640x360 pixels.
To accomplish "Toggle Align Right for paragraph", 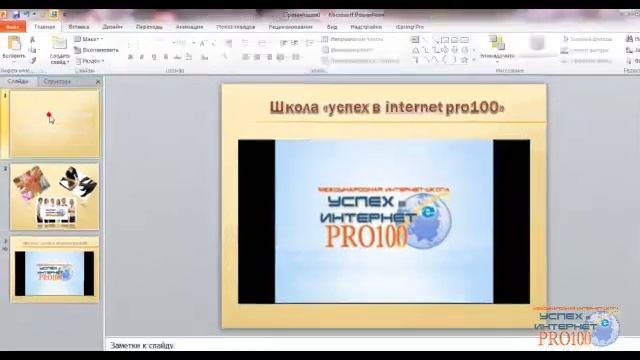I will coord(269,57).
